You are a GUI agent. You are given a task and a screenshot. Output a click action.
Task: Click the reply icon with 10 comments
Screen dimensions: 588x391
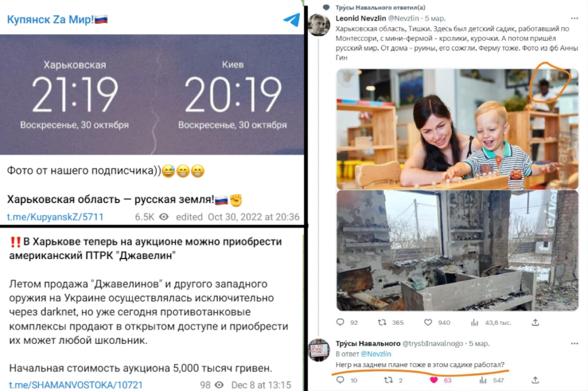[340, 380]
